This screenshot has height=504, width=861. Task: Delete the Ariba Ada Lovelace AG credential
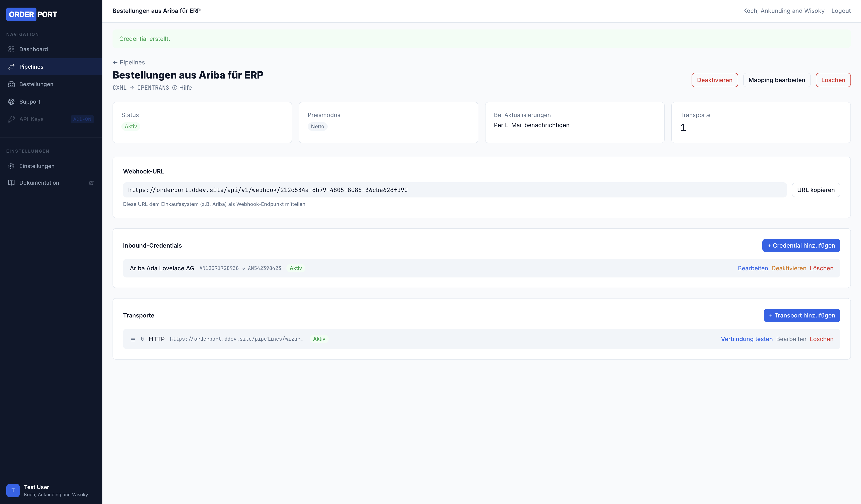click(x=821, y=268)
